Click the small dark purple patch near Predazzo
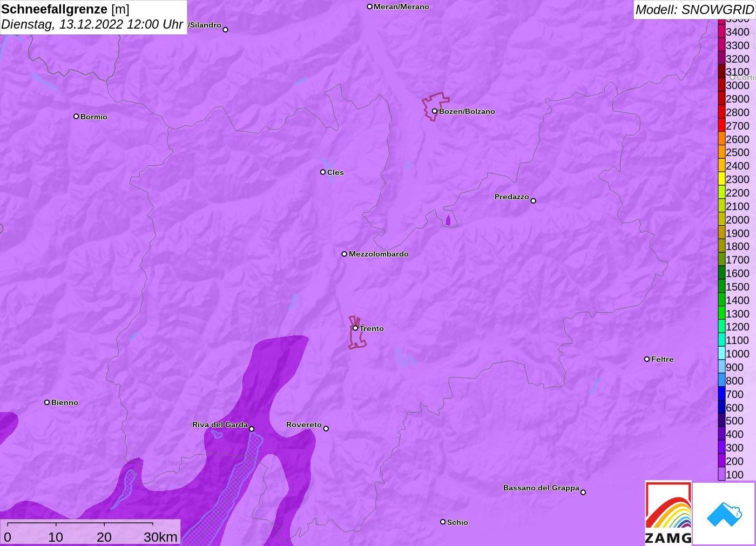The width and height of the screenshot is (756, 546). pyautogui.click(x=448, y=220)
